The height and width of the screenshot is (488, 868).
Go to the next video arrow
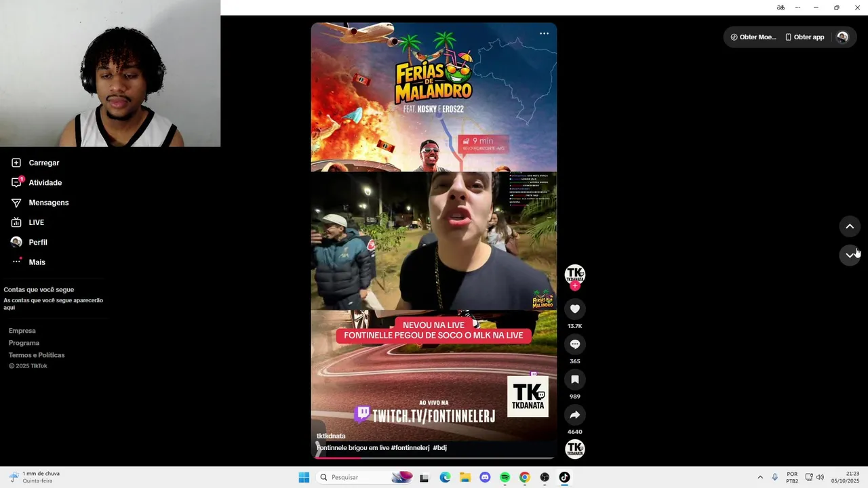tap(850, 255)
